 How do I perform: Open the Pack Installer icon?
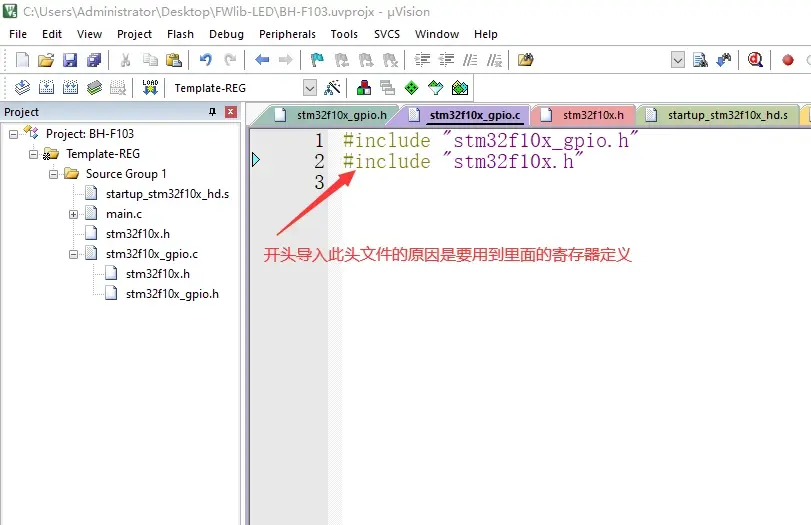click(460, 87)
